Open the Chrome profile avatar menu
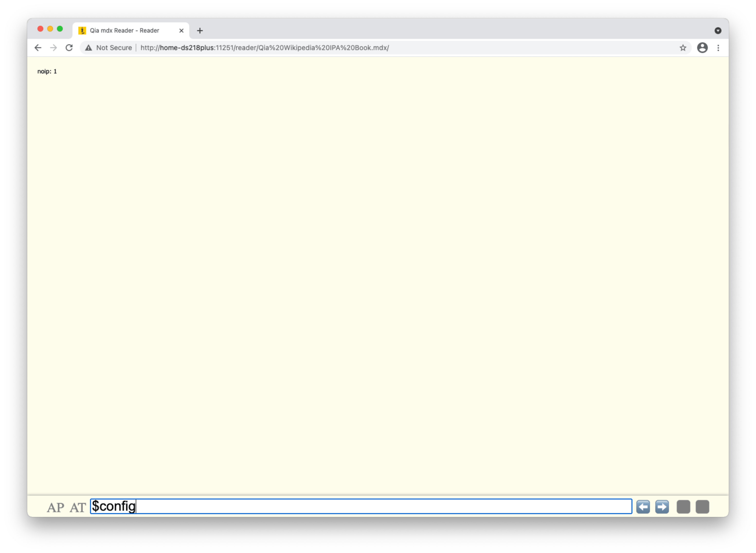Image resolution: width=756 pixels, height=553 pixels. tap(702, 47)
